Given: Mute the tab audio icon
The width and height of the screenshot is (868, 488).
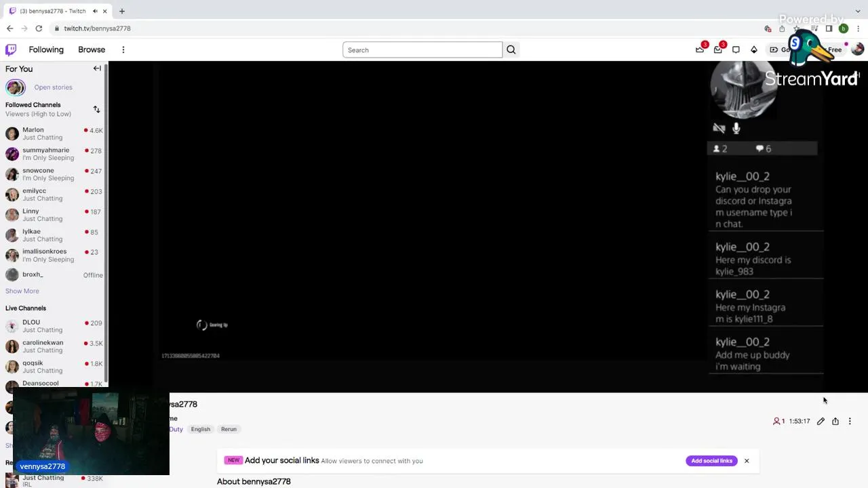Looking at the screenshot, I should (95, 11).
